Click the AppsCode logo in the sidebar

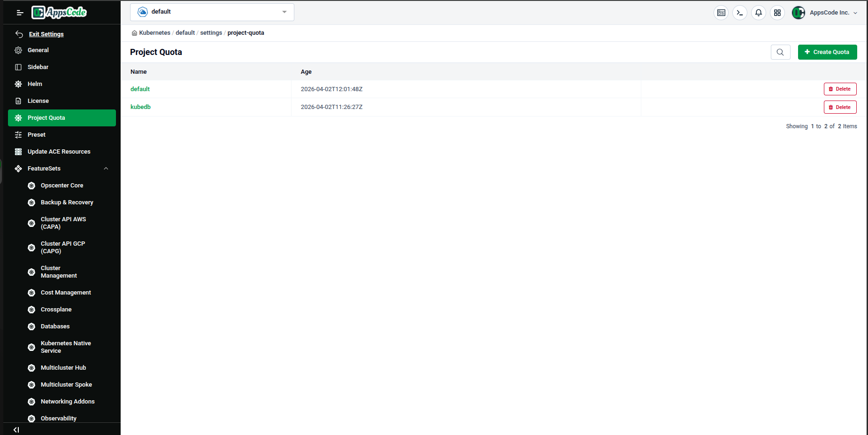point(59,13)
